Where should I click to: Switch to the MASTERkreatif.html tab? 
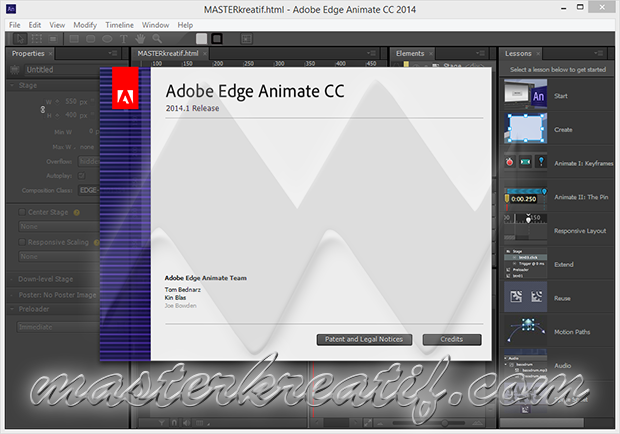pyautogui.click(x=168, y=53)
